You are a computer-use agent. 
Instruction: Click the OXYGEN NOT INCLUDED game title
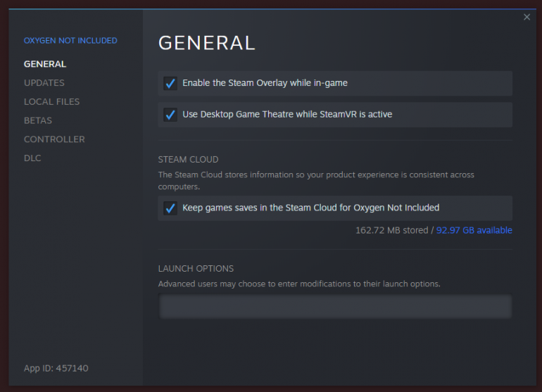click(70, 41)
